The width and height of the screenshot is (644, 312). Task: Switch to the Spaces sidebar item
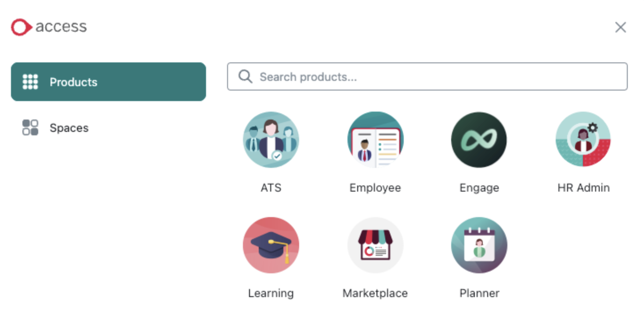pos(69,128)
